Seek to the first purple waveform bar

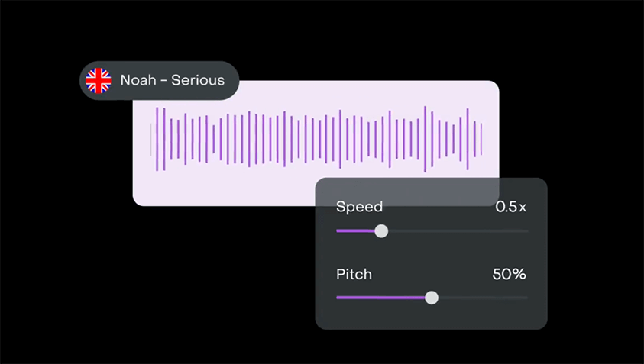pos(157,139)
